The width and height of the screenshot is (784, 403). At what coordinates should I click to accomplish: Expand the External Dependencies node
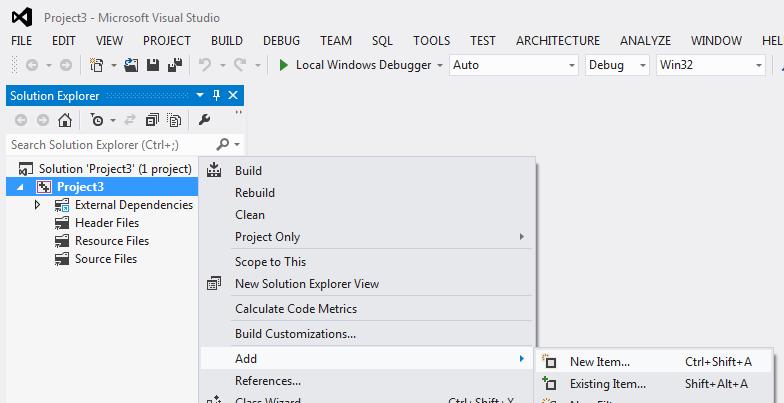(37, 204)
